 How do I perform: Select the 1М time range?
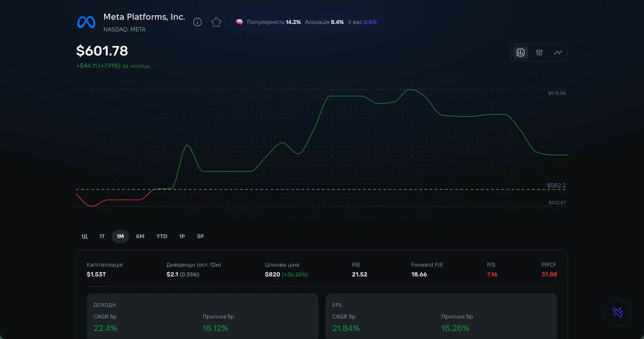point(120,236)
